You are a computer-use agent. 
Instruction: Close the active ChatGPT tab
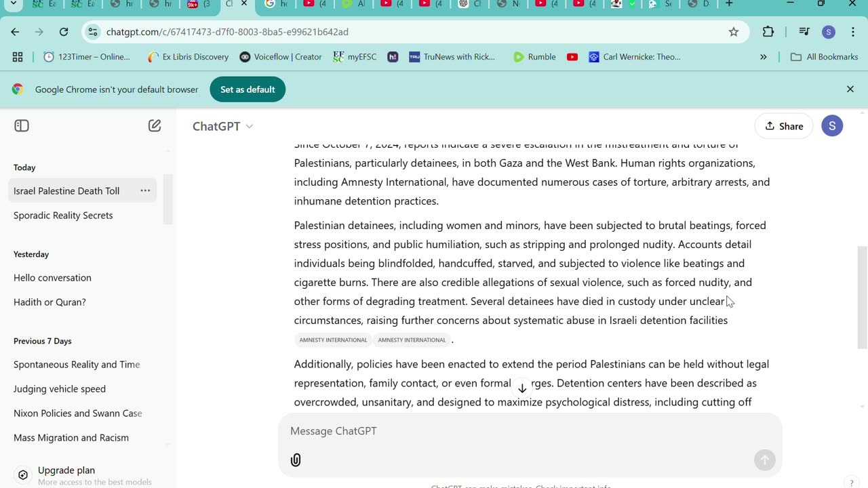[244, 4]
